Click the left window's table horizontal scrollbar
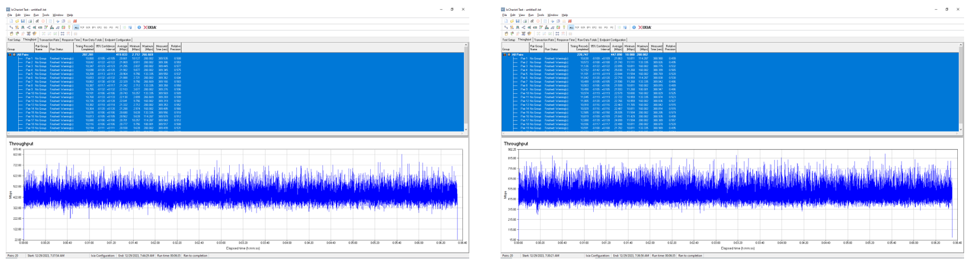Screen dimensions: 980x264 tap(235, 134)
